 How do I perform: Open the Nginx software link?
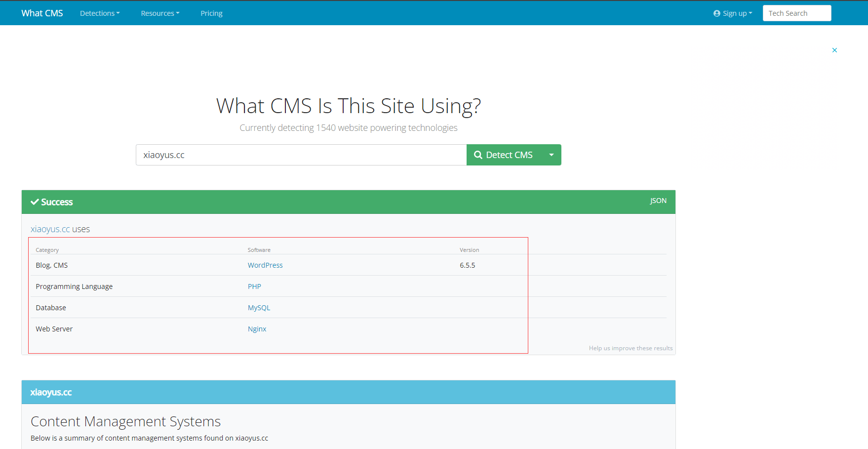click(x=257, y=329)
